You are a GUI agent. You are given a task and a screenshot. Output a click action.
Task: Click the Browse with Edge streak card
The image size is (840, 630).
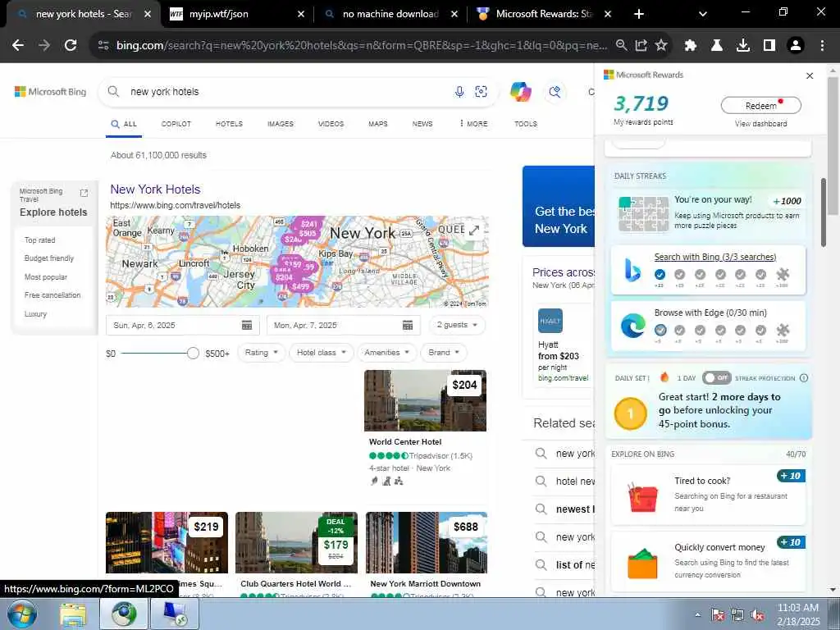[708, 326]
